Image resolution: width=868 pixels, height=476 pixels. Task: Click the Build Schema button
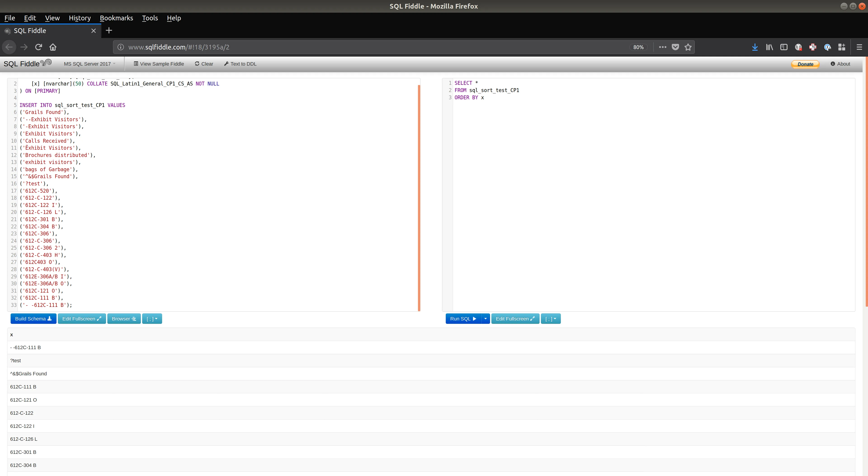pos(33,319)
